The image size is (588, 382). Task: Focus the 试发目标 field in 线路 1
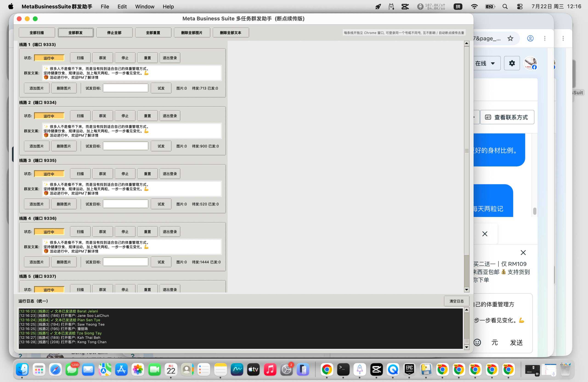125,88
